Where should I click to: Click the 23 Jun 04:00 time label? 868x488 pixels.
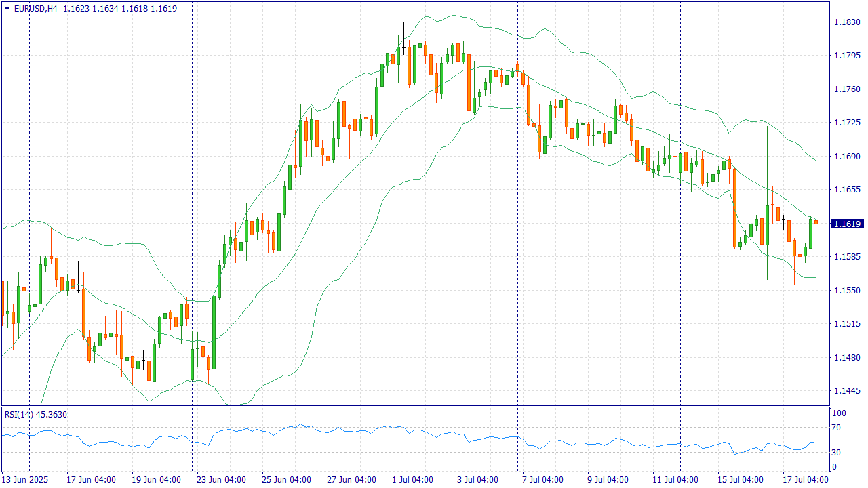point(221,480)
